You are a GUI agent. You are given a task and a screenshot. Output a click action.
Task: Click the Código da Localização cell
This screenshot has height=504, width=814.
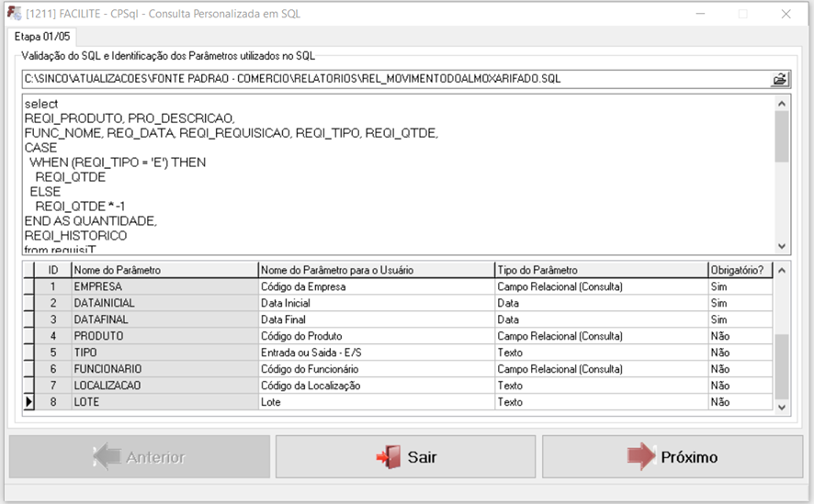[377, 386]
